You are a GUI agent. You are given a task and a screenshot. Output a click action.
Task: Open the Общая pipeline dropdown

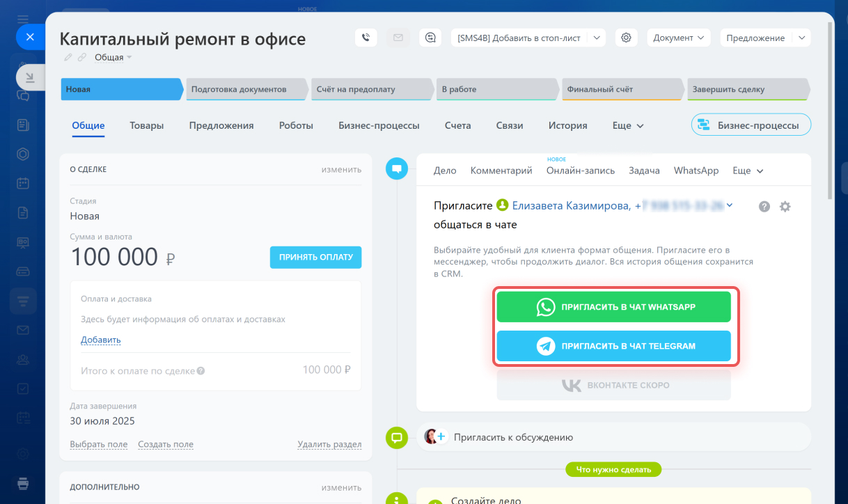tap(113, 57)
